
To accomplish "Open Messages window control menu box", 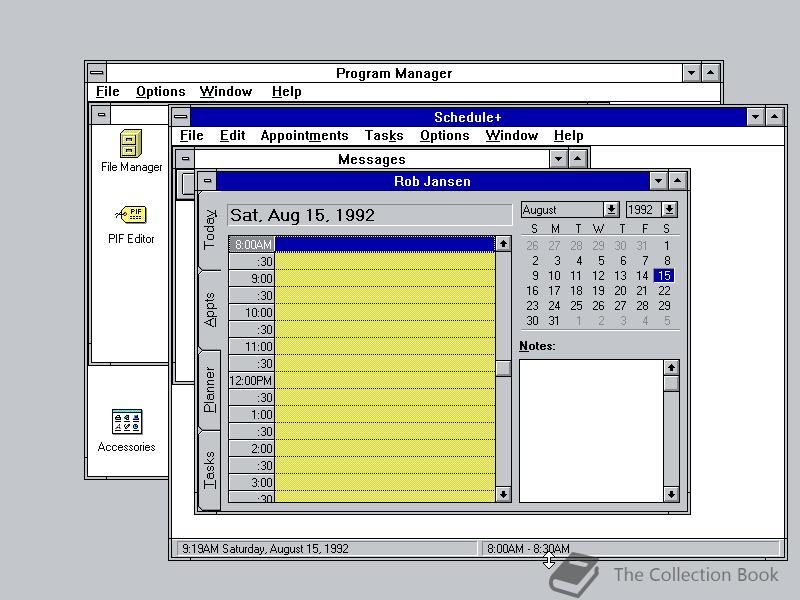I will 185,159.
